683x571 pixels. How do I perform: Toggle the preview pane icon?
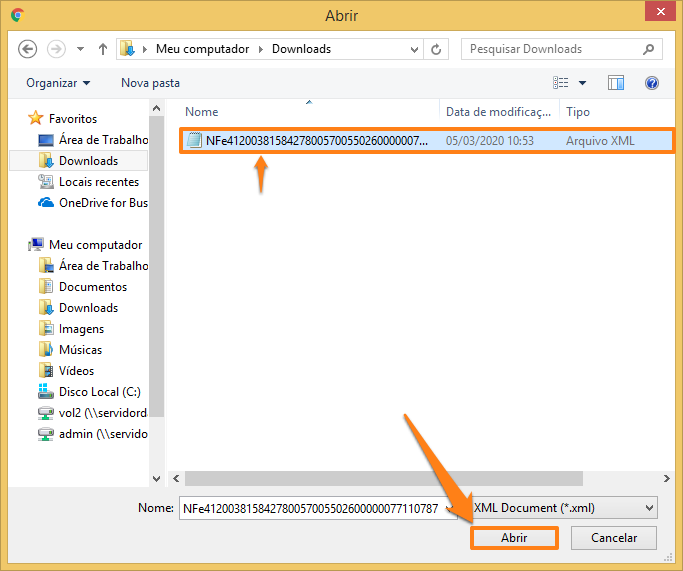(x=616, y=83)
